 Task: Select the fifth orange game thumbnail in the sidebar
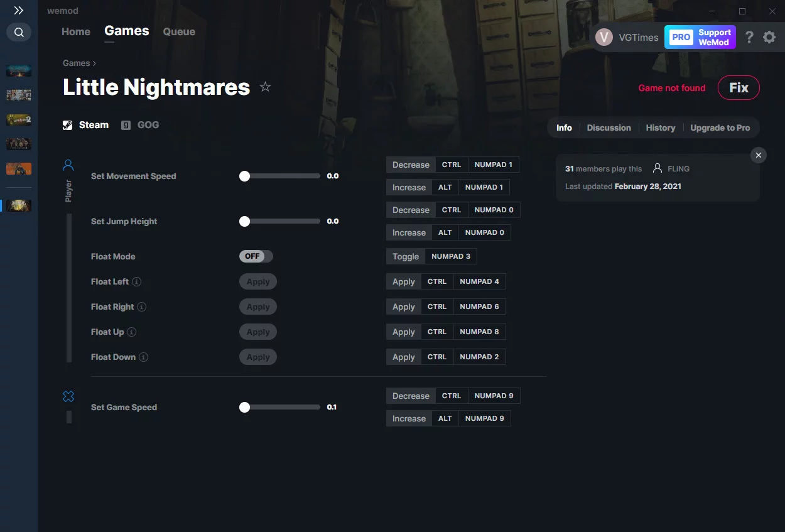(19, 169)
